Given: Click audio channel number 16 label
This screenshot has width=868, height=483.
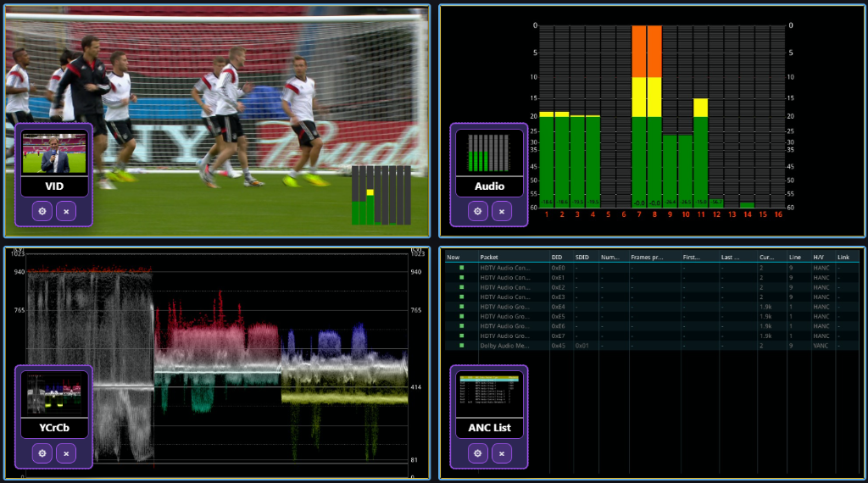Looking at the screenshot, I should coord(778,214).
